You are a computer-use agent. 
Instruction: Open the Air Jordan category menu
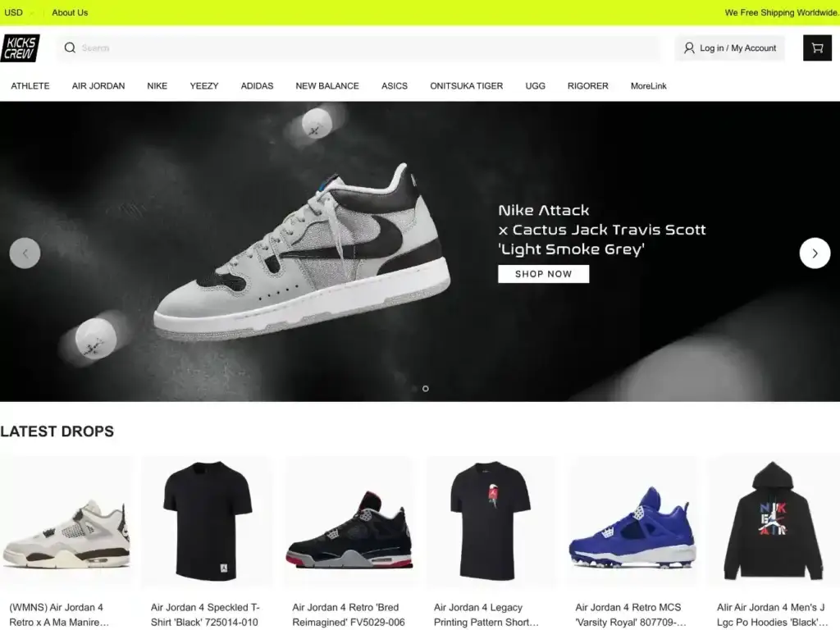point(98,85)
